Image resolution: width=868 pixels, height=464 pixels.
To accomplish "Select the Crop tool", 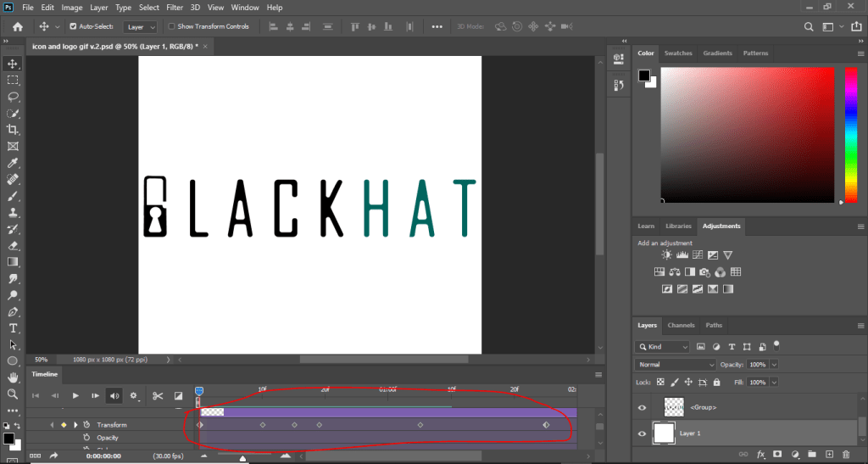I will [13, 130].
